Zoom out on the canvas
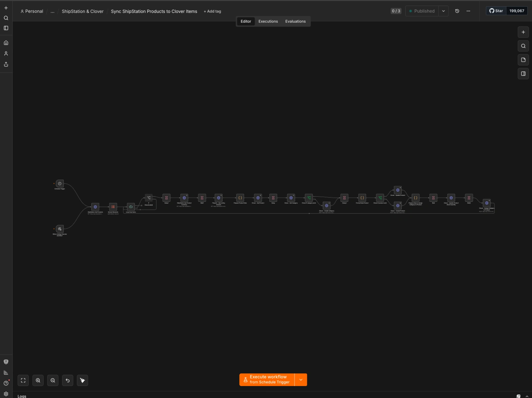The width and height of the screenshot is (532, 398). coord(53,380)
